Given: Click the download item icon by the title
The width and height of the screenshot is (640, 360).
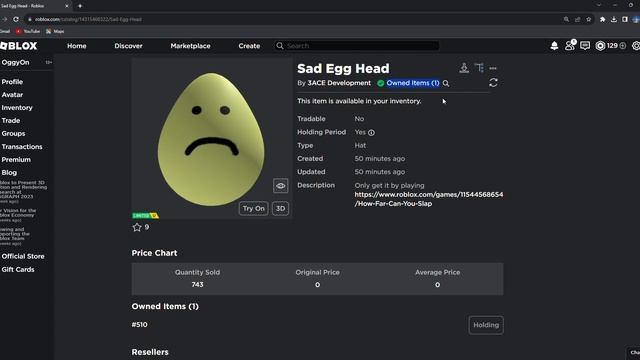Looking at the screenshot, I should point(464,68).
